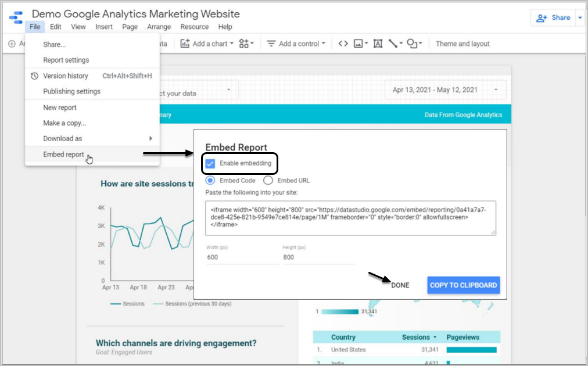Choose Embed report from File menu
Viewport: 588px width, 366px height.
[x=63, y=155]
